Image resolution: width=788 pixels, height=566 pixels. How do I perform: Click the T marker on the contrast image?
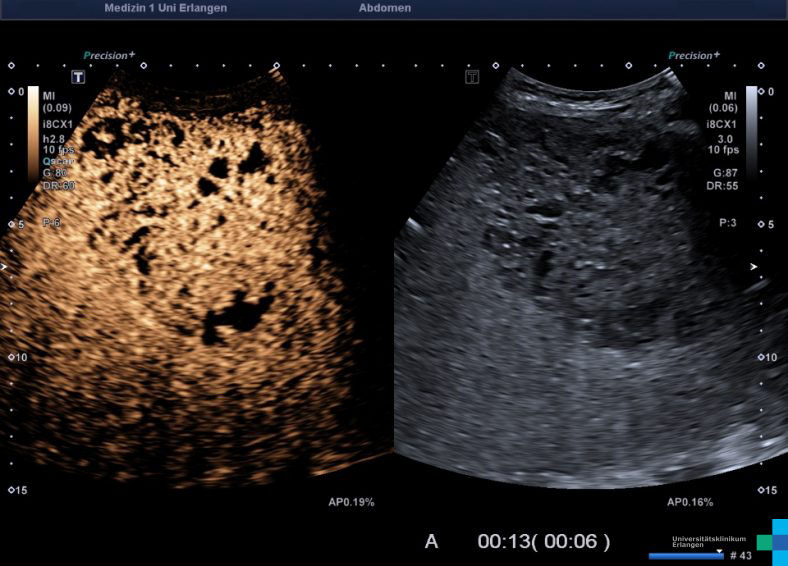(x=78, y=77)
